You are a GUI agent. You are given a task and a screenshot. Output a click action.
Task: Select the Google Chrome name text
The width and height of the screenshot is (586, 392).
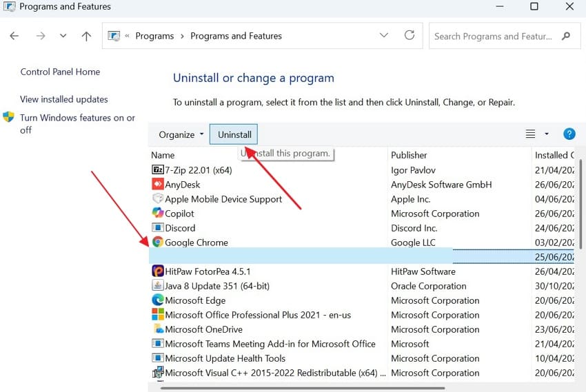tap(196, 243)
